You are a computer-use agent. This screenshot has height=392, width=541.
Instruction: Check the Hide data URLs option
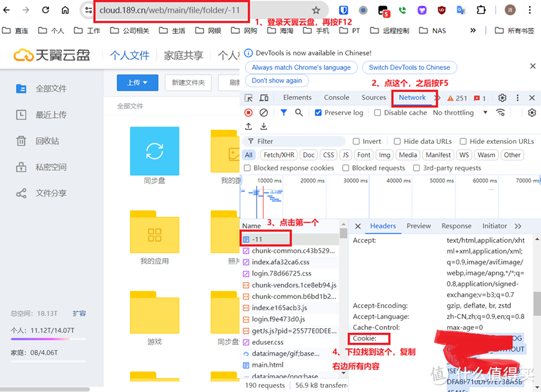397,141
